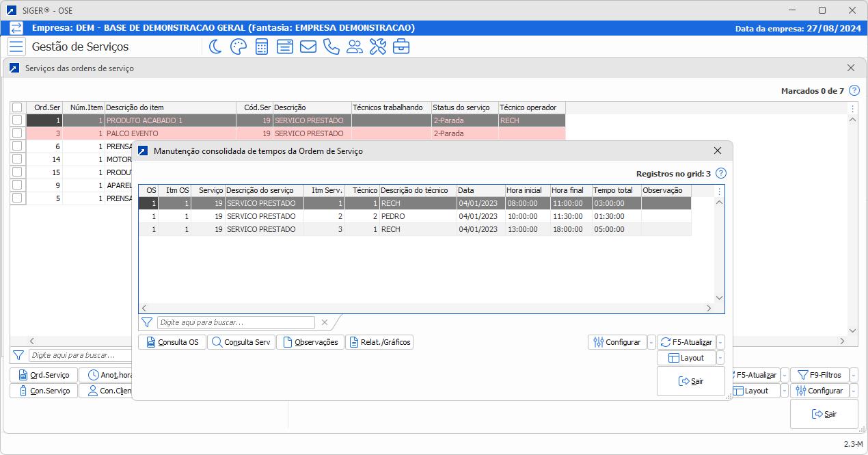Open the envelope mail icon

coord(308,47)
